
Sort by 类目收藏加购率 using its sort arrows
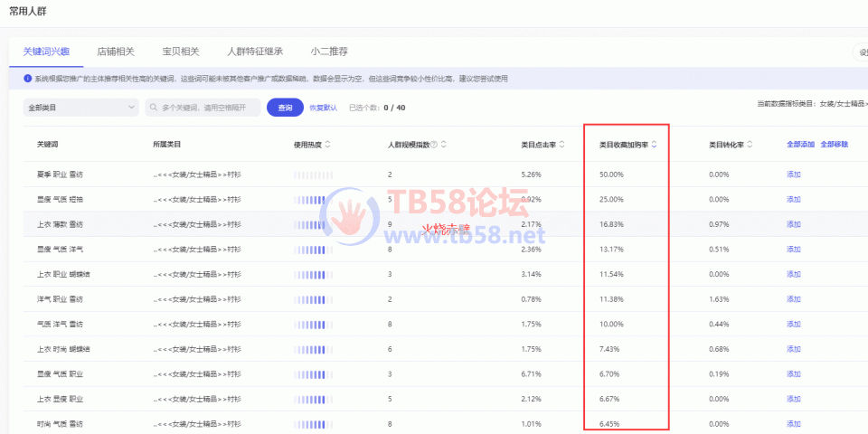(x=653, y=144)
